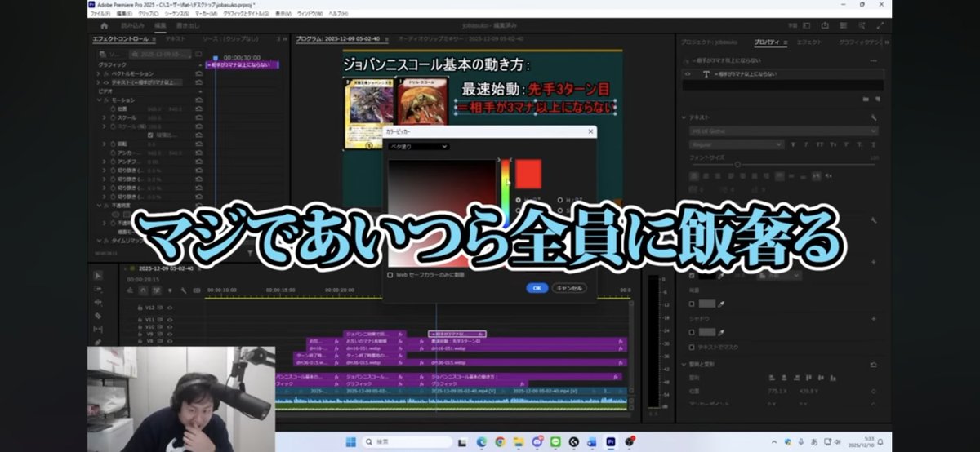Select the Ripple Edit tool
This screenshot has height=452, width=980.
(98, 303)
